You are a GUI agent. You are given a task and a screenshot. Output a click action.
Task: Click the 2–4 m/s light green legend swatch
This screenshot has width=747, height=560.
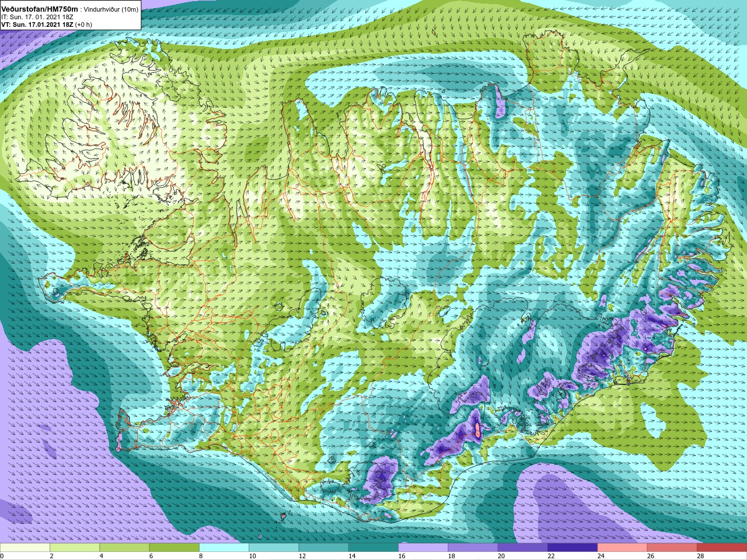click(x=75, y=548)
